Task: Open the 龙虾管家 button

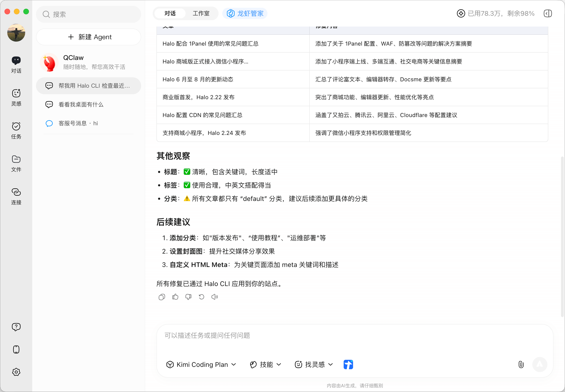Action: (245, 13)
